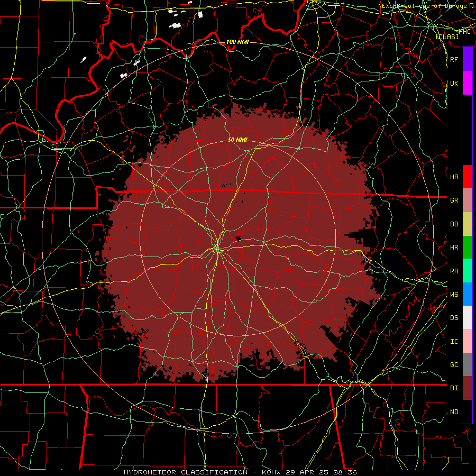Click the UK legend label

[x=454, y=83]
